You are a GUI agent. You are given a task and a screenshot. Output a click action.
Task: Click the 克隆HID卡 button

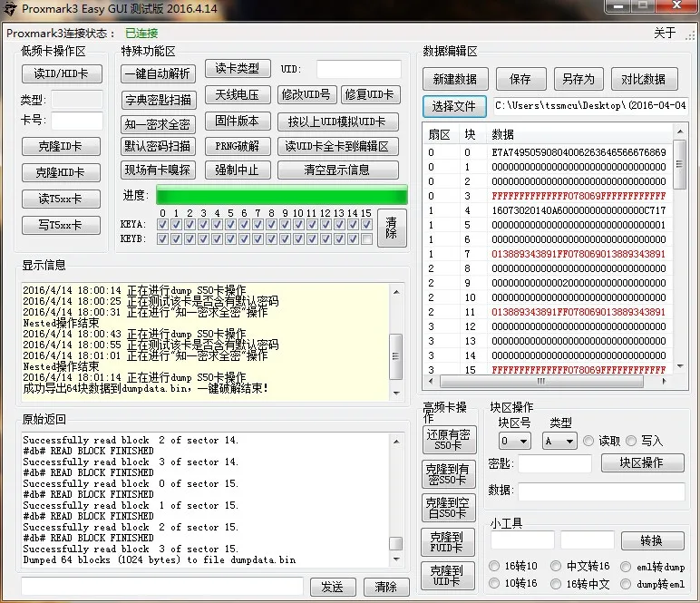pos(61,172)
